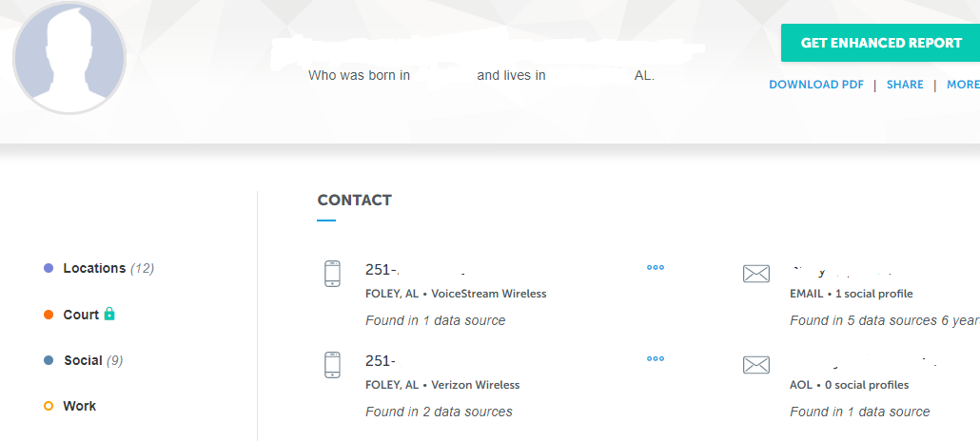Click the blue dot next to Social
This screenshot has width=980, height=441.
(49, 360)
